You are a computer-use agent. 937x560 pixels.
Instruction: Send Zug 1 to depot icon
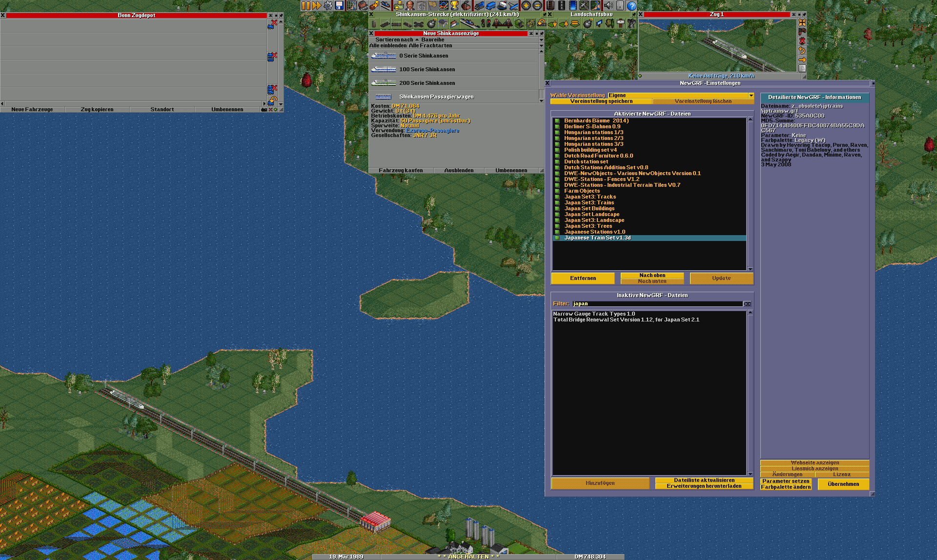(x=802, y=32)
